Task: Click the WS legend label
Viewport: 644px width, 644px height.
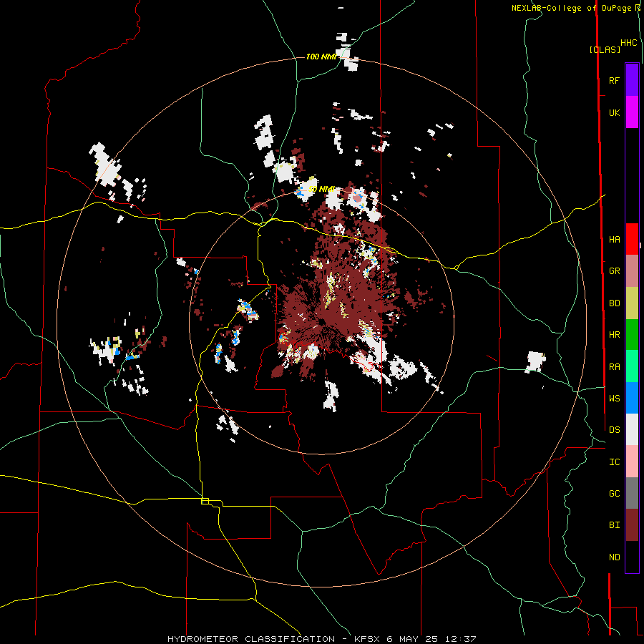Action: tap(614, 398)
